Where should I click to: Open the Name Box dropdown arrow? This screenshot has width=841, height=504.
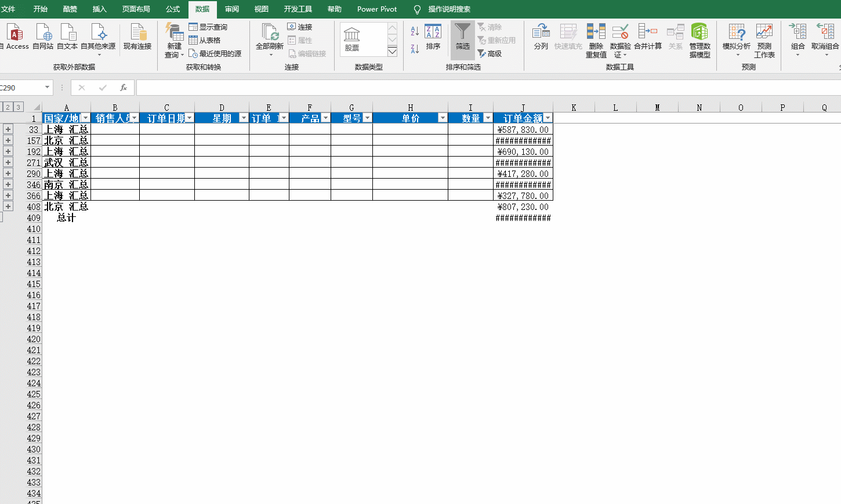[x=47, y=88]
